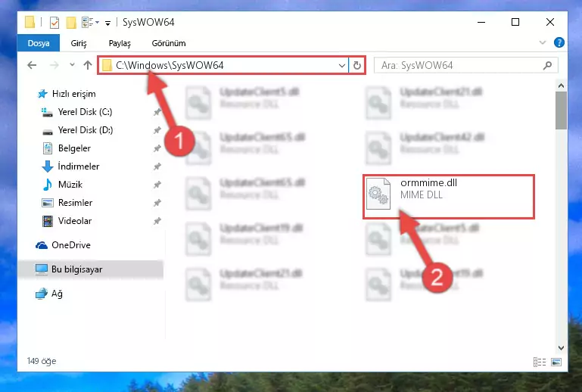Click the pin icon next to Müzik

point(157,185)
